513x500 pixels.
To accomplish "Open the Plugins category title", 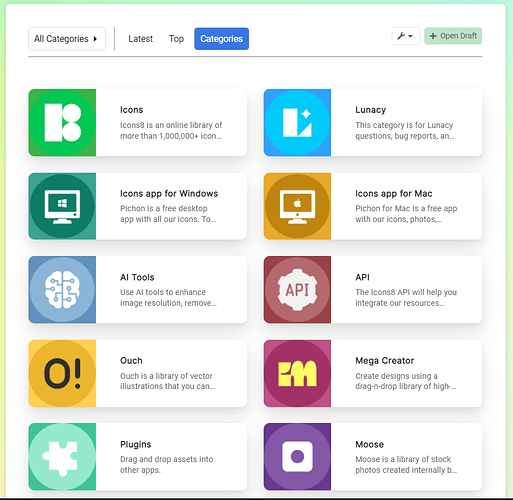I will 136,444.
